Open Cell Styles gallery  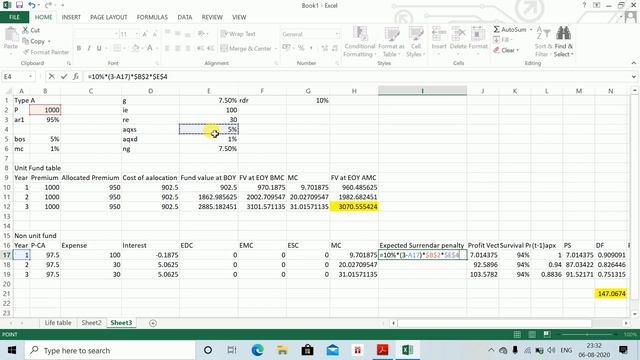click(416, 42)
